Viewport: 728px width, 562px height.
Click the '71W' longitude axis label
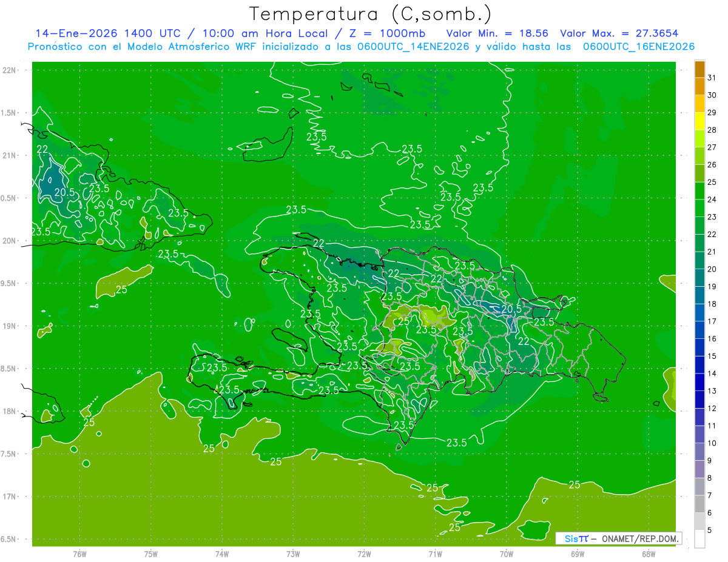(435, 554)
